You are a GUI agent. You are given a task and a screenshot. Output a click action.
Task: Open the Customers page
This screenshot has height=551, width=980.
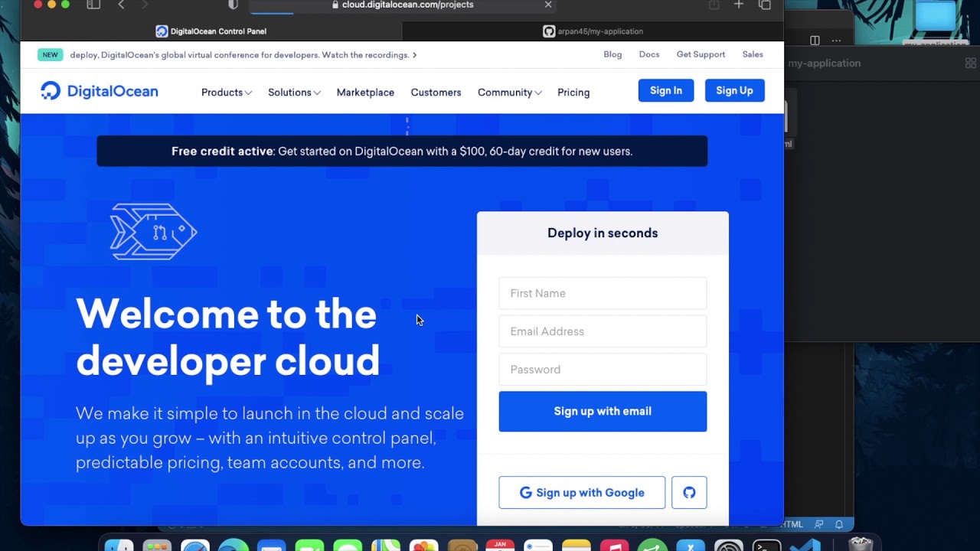pyautogui.click(x=436, y=93)
